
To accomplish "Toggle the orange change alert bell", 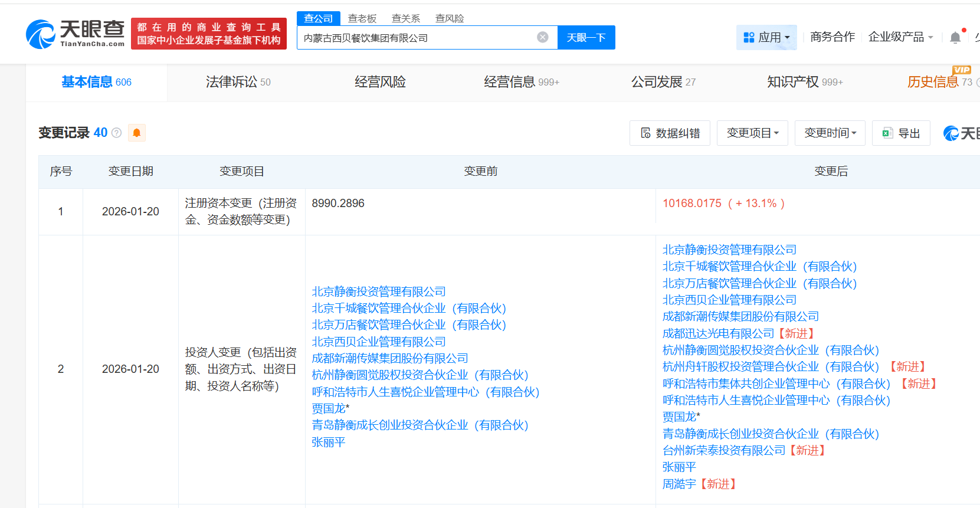I will (x=136, y=133).
